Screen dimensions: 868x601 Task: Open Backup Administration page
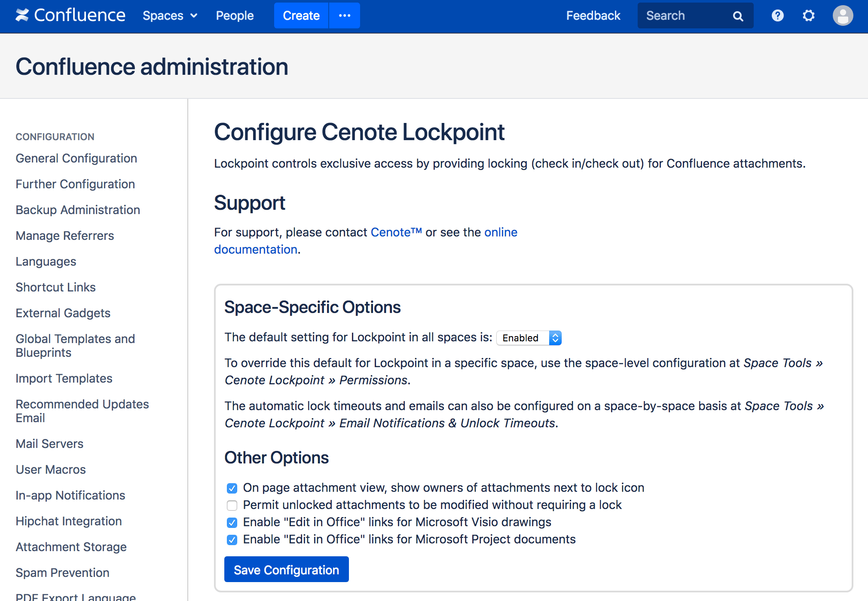(78, 210)
